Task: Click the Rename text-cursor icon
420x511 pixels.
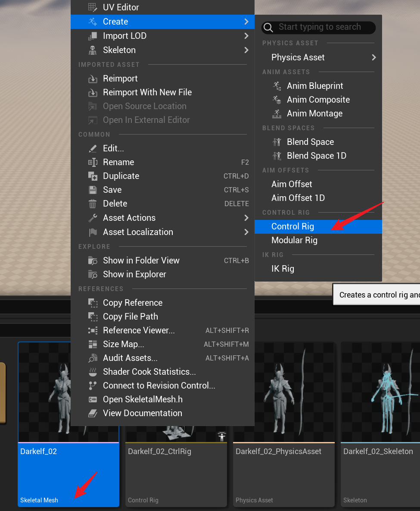Action: (93, 162)
